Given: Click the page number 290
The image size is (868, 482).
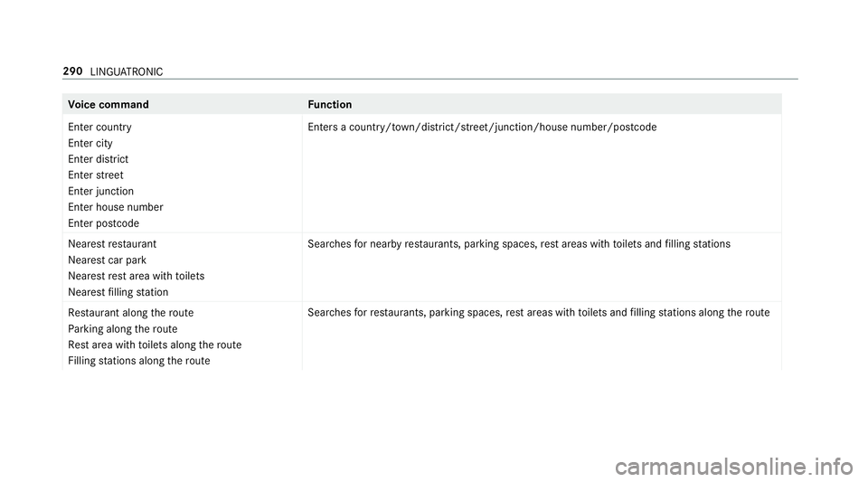Looking at the screenshot, I should click(x=72, y=71).
